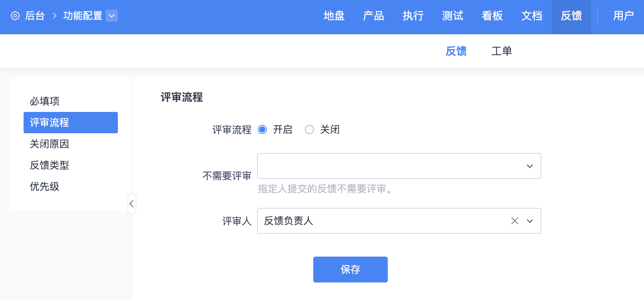
Task: Open 优先级 in the left sidebar
Action: [44, 187]
